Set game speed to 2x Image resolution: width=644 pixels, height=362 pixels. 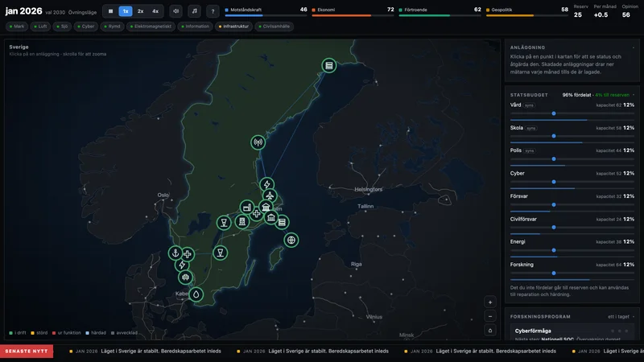click(x=140, y=11)
